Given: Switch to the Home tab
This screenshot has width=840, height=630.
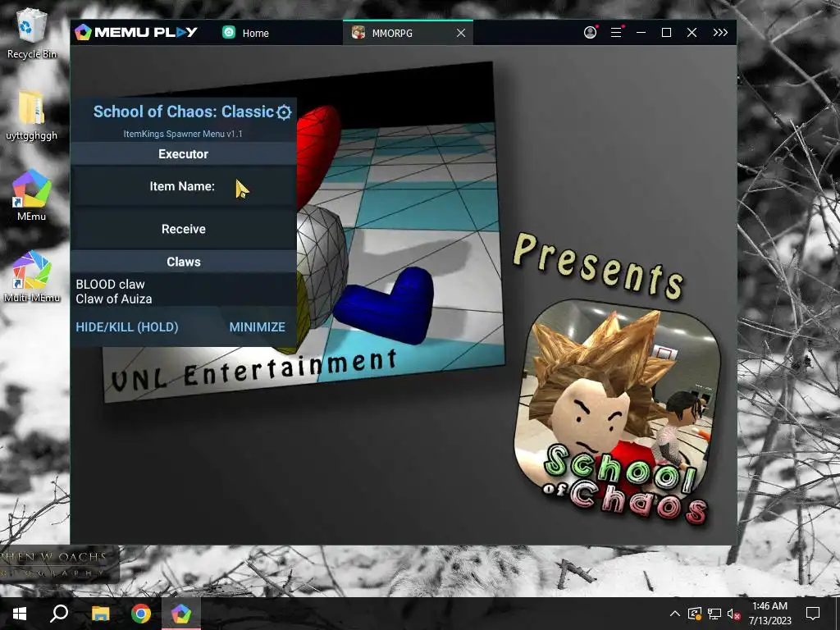Looking at the screenshot, I should [x=246, y=33].
